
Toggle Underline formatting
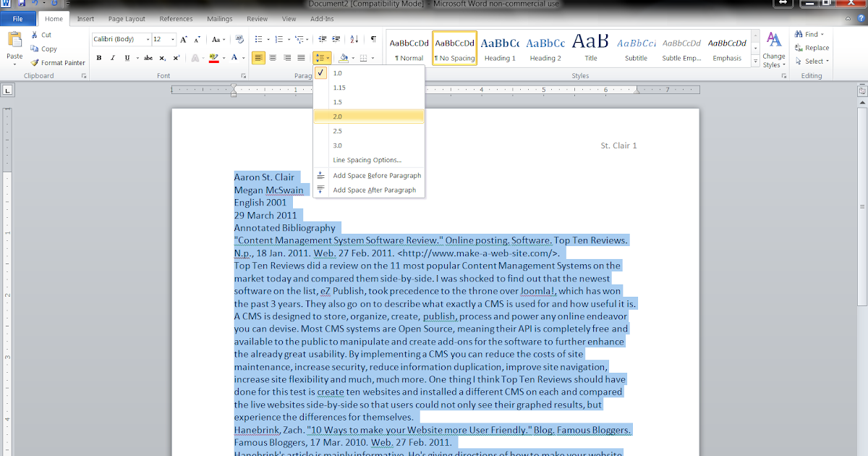pyautogui.click(x=127, y=58)
